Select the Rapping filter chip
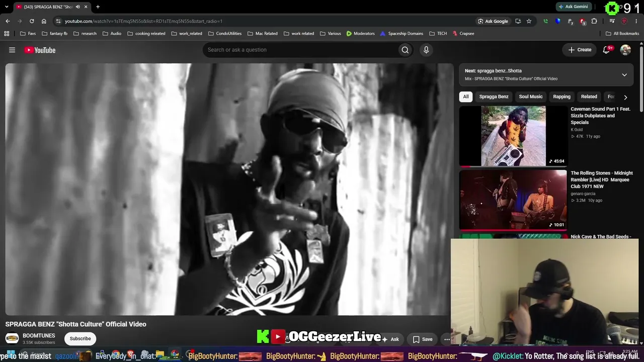 click(561, 97)
